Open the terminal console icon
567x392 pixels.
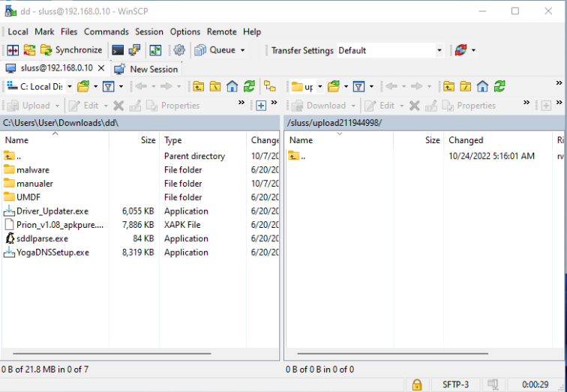click(x=118, y=50)
